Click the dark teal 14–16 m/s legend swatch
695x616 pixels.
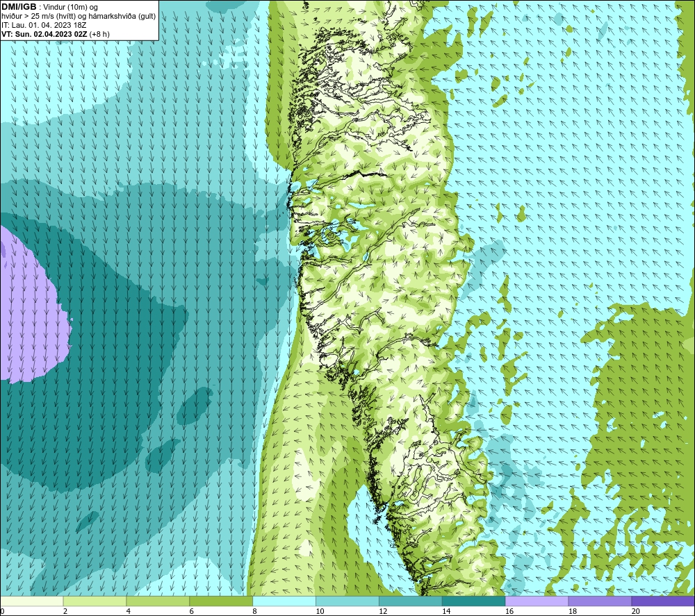pos(473,601)
